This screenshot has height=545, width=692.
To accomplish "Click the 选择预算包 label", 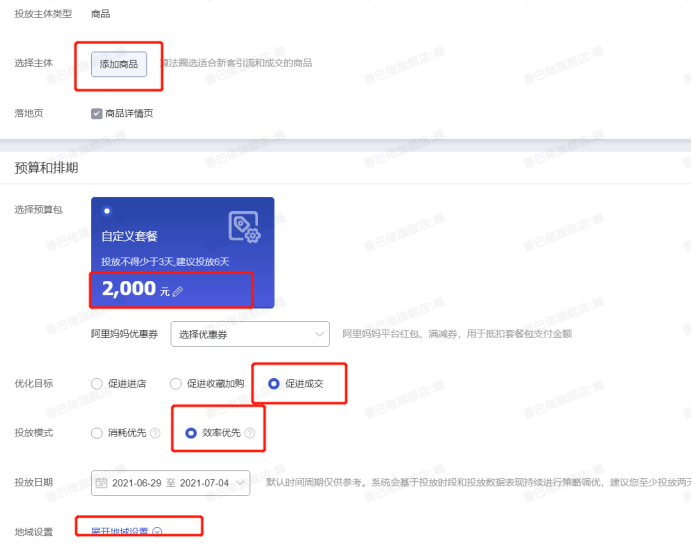I will [x=38, y=210].
